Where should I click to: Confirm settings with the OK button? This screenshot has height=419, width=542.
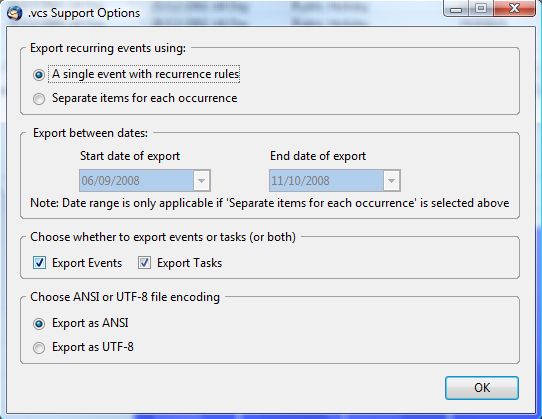pos(482,388)
